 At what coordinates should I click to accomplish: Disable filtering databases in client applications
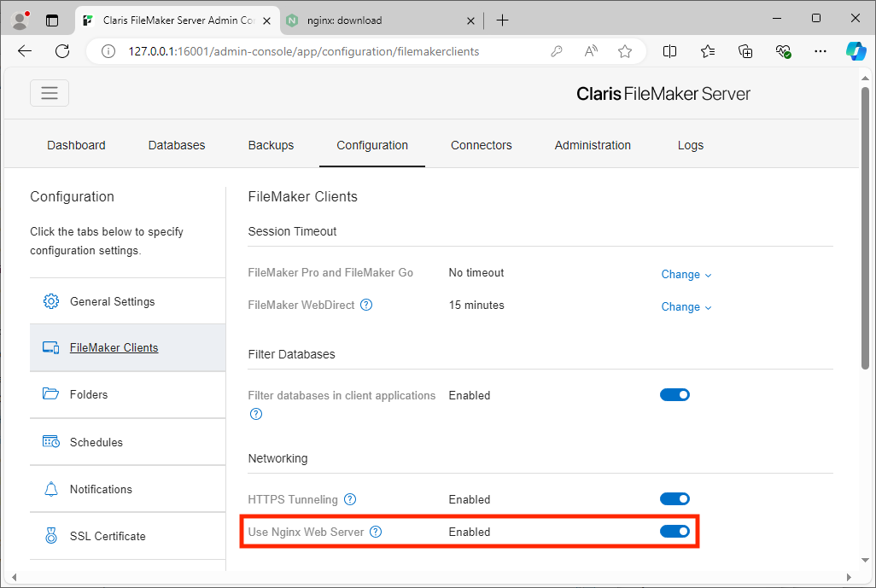point(675,394)
